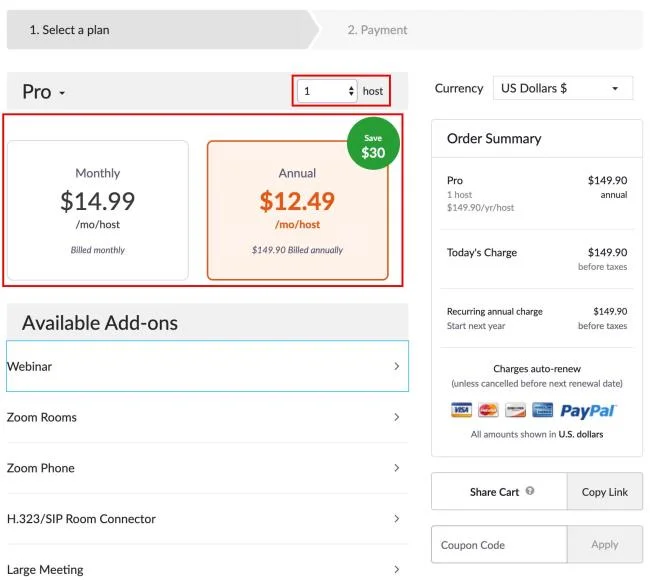The height and width of the screenshot is (580, 650).
Task: Click the Copy Link button
Action: (x=604, y=492)
